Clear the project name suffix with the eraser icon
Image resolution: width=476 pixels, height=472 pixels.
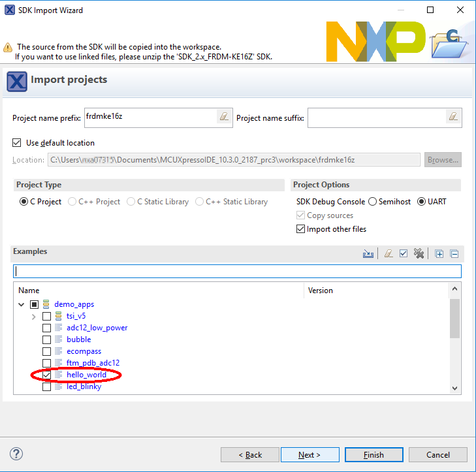pyautogui.click(x=453, y=117)
